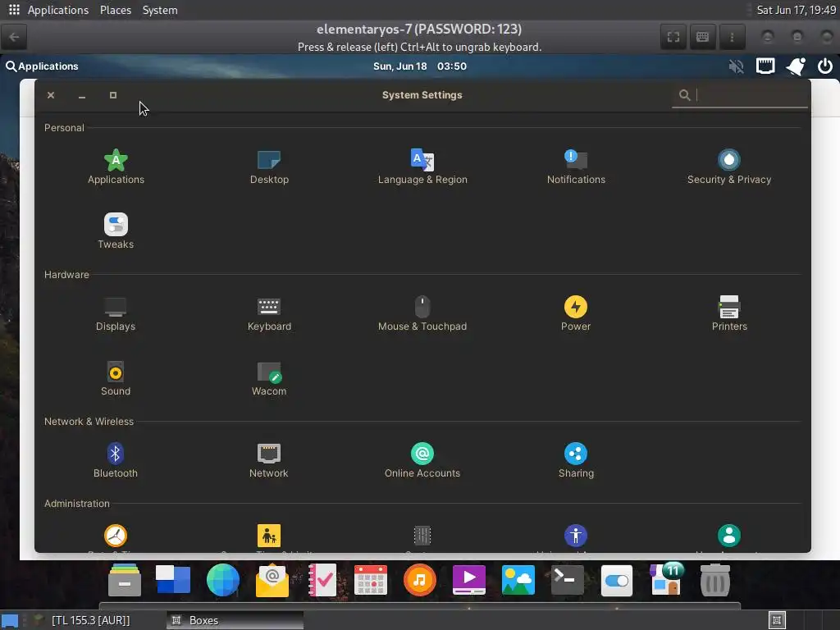Image resolution: width=840 pixels, height=630 pixels.
Task: Toggle fullscreen in Boxes header
Action: 673,37
